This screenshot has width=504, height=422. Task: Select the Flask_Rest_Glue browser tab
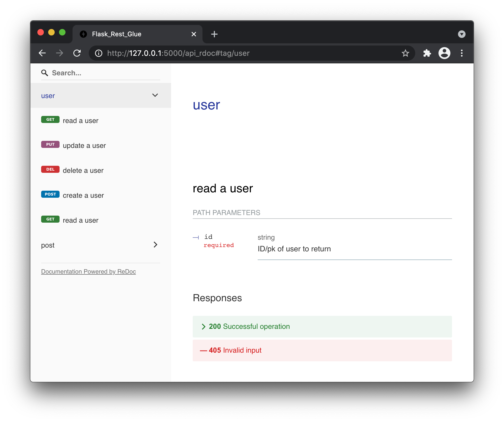(122, 34)
